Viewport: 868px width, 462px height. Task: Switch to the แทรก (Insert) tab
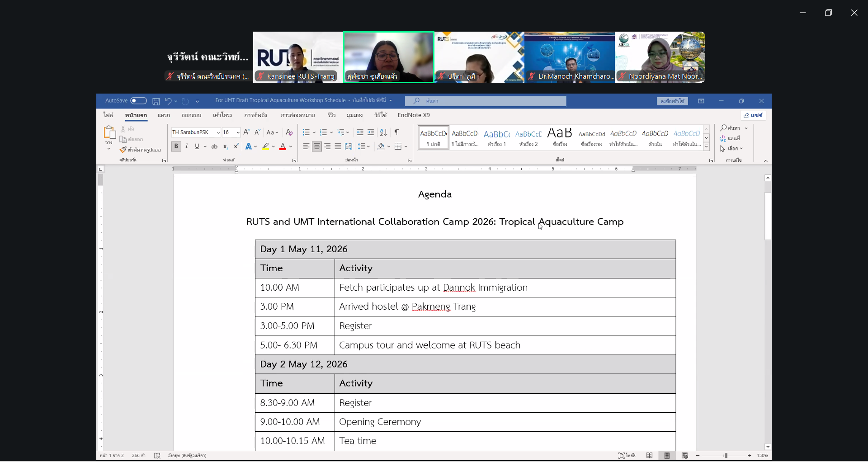pos(164,115)
